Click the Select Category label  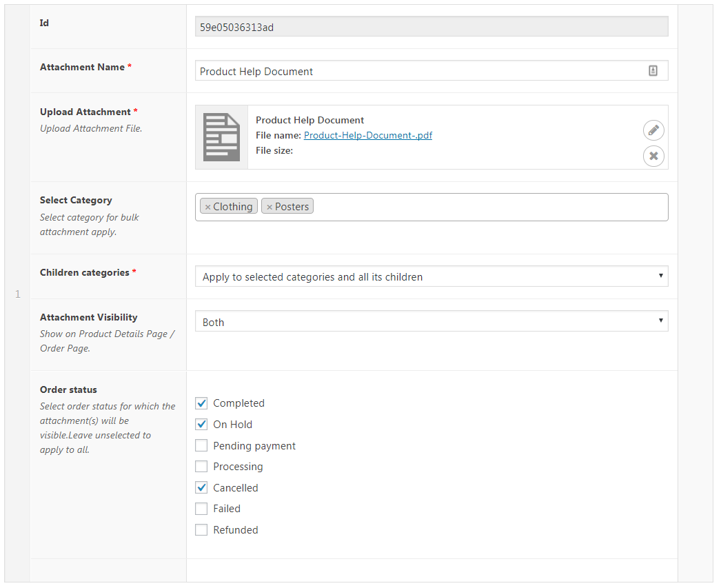(x=76, y=201)
